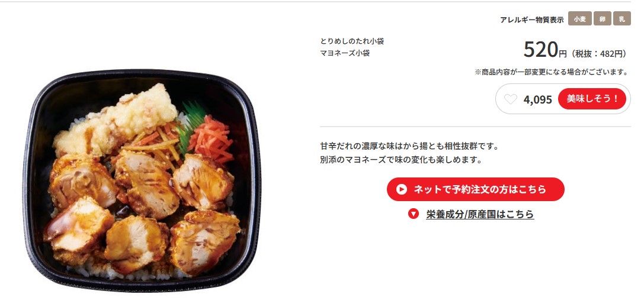Viewport: 644px width, 307px height.
Task: Click the play arrow icon in the red reservation button
Action: tap(401, 189)
